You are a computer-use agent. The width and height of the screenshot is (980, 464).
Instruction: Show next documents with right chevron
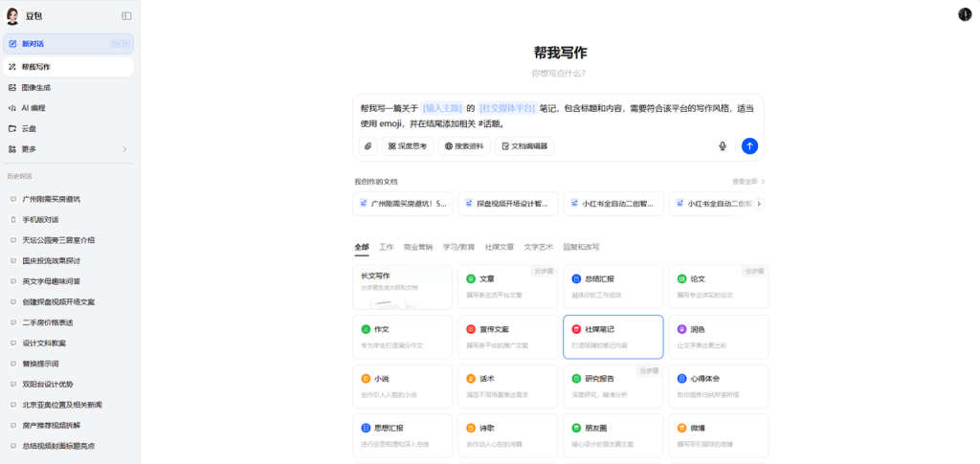759,204
